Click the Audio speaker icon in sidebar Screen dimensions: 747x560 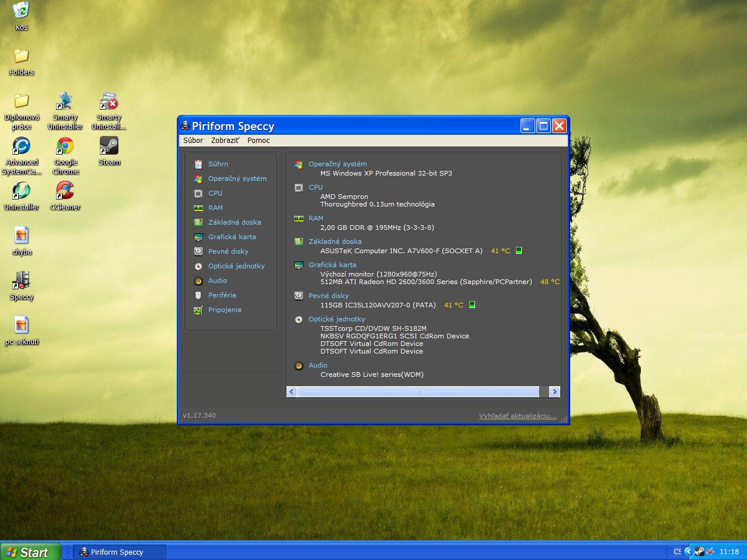(198, 281)
